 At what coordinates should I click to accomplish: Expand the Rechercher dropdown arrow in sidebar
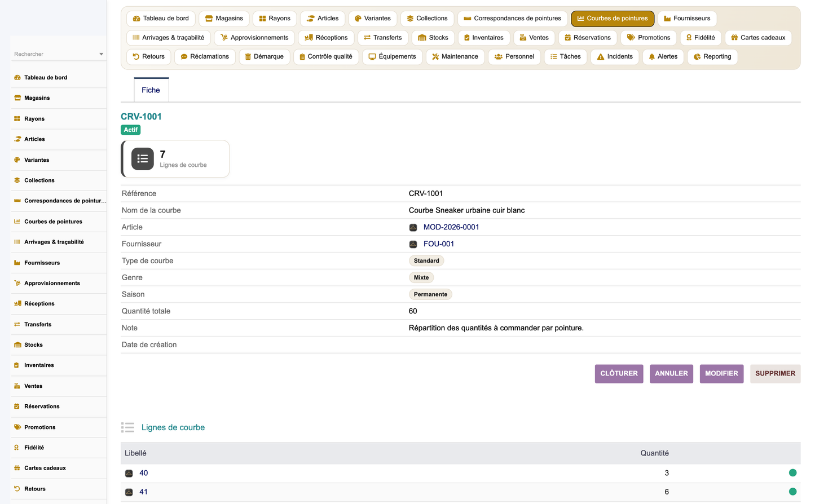[x=102, y=55]
